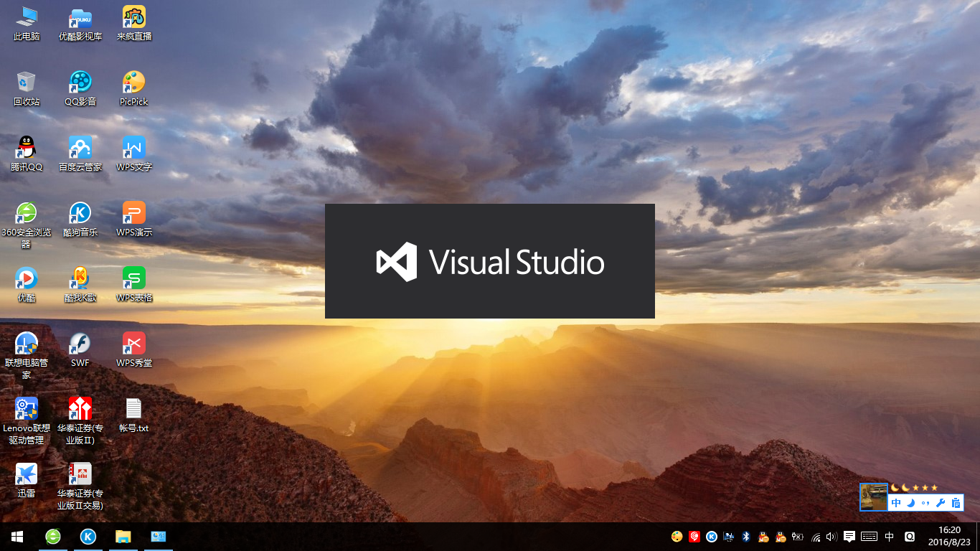The image size is (980, 551).
Task: Launch 酷我K歌 desktop shortcut
Action: pyautogui.click(x=80, y=284)
